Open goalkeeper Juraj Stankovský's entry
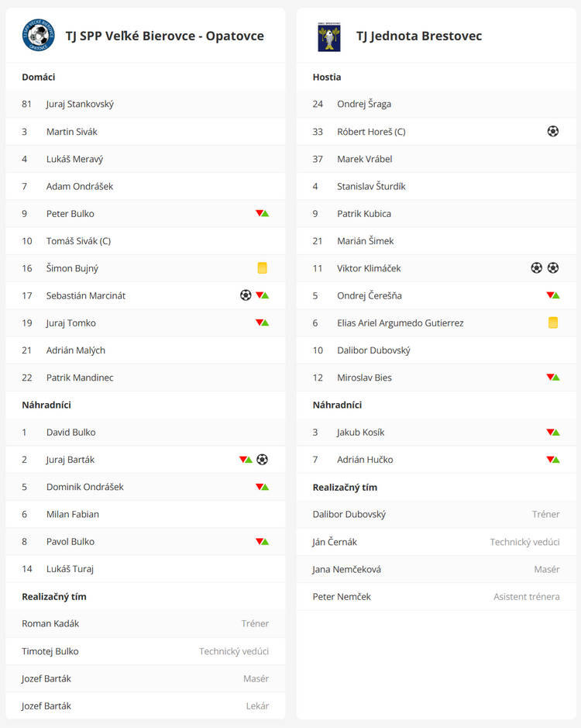Image resolution: width=581 pixels, height=728 pixels. pyautogui.click(x=80, y=104)
